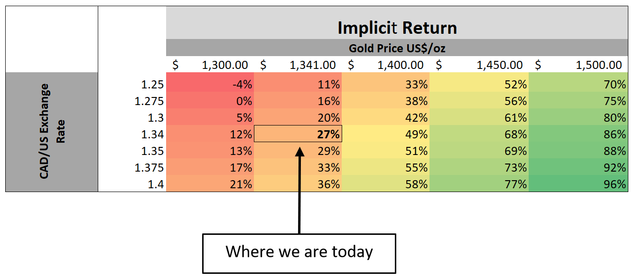Click the Implicit Return title header
Image resolution: width=644 pixels, height=280 pixels.
coord(397,28)
